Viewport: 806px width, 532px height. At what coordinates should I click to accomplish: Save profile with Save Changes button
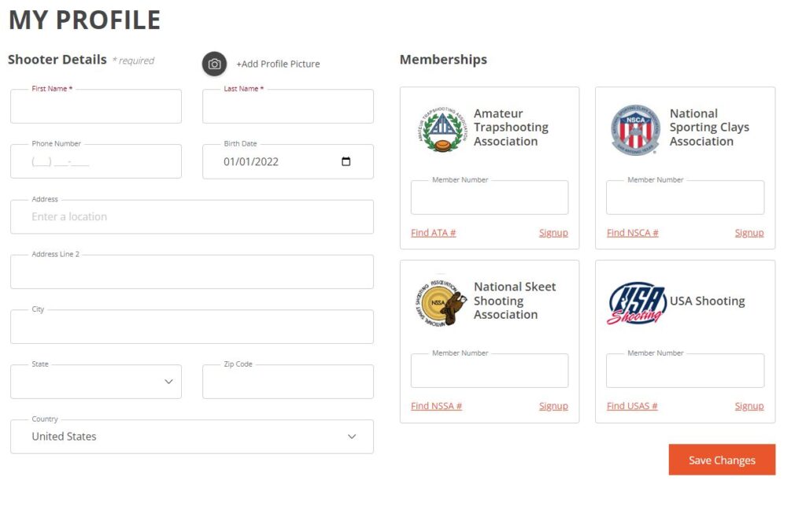click(722, 460)
